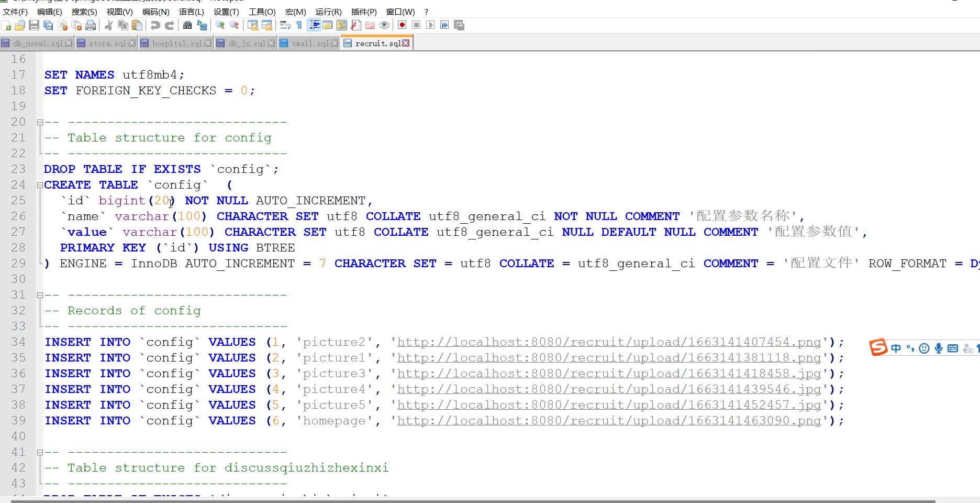Toggle file monitoring eye icon
The image size is (980, 503).
[x=384, y=25]
